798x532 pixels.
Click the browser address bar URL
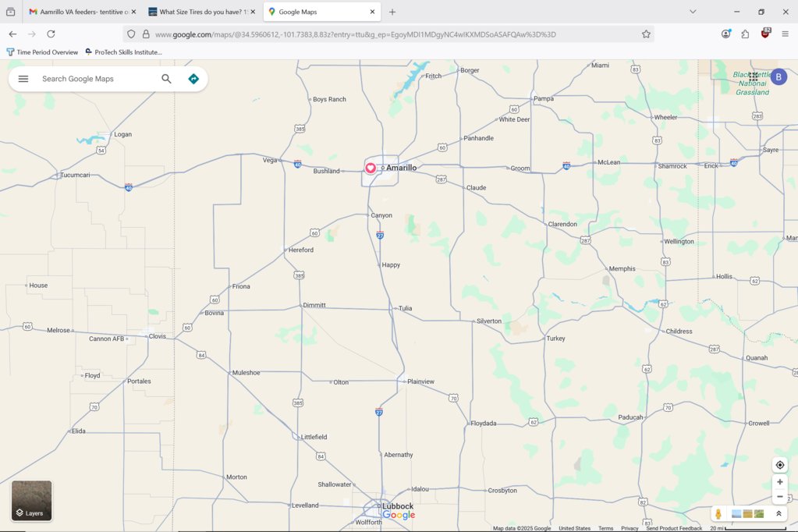tap(355, 34)
